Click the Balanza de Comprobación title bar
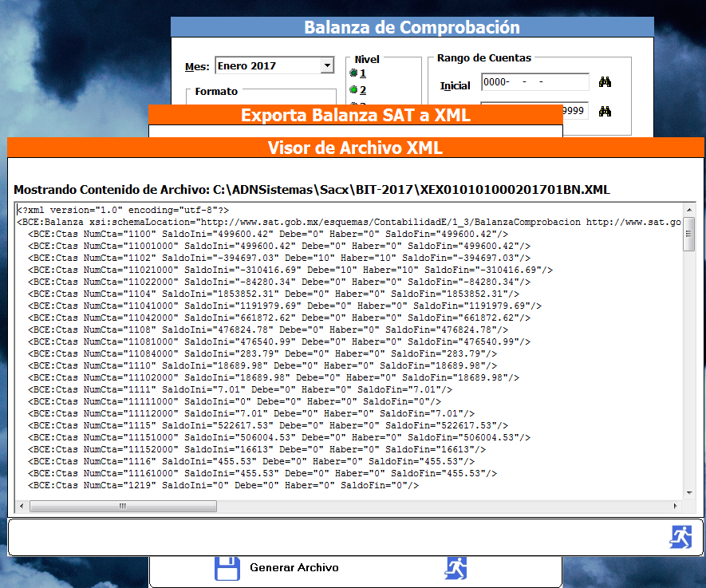This screenshot has height=588, width=706. click(412, 27)
